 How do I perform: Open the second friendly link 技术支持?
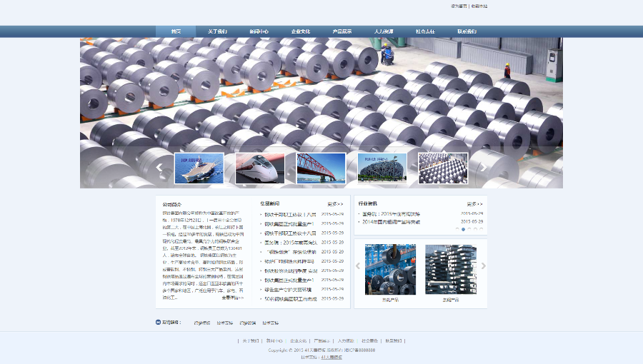tap(225, 323)
